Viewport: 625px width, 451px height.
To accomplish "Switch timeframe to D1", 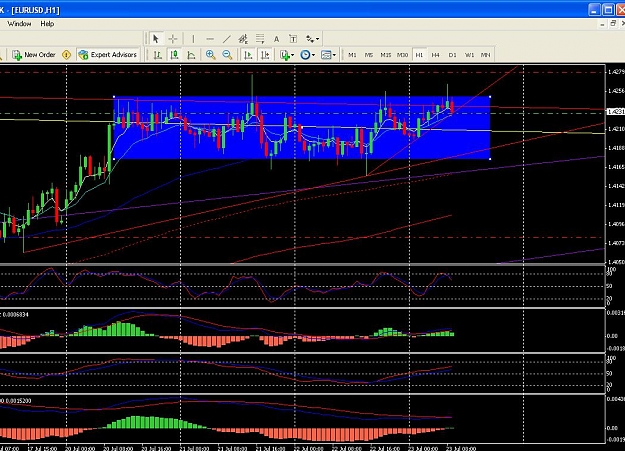I will point(452,55).
